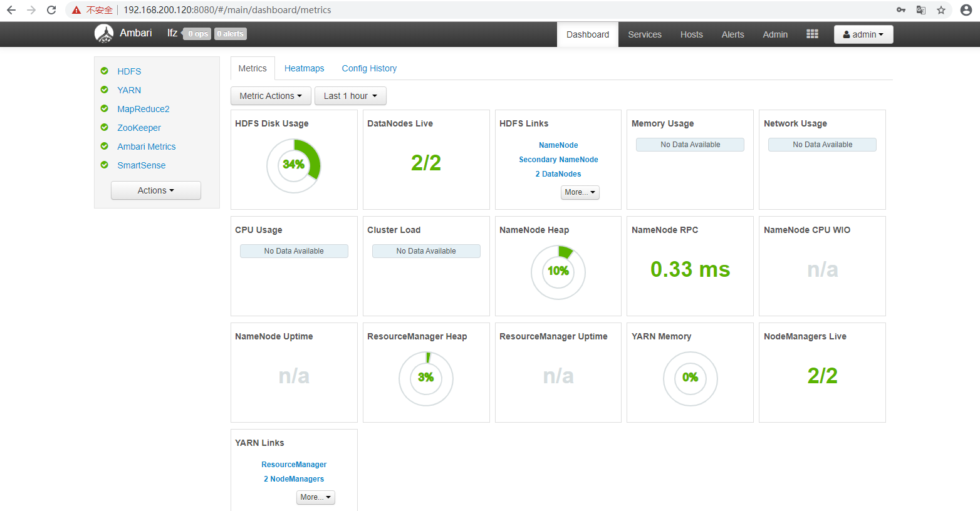
Task: Open the ZooKeeper service link
Action: [139, 128]
